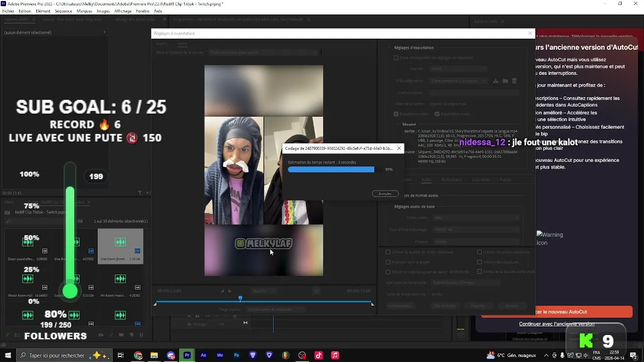The height and width of the screenshot is (362, 644).
Task: Open Chrome from the taskbar
Action: click(x=138, y=355)
